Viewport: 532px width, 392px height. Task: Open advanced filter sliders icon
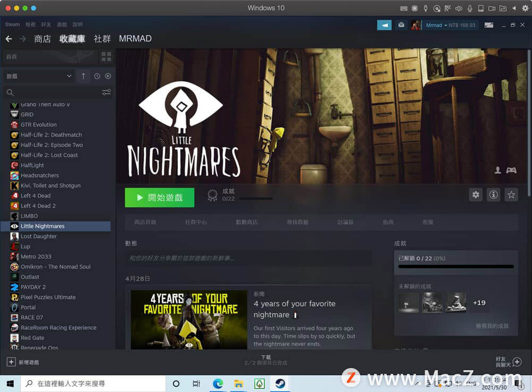tap(106, 92)
